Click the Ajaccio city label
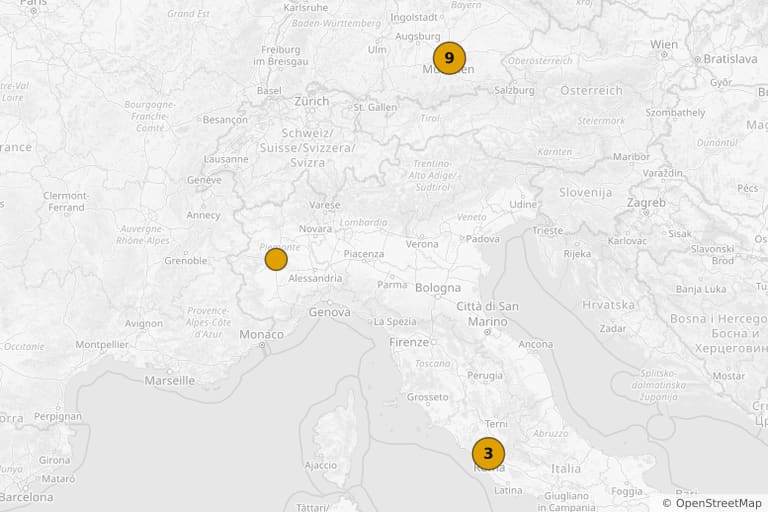768x512 pixels. point(321,465)
